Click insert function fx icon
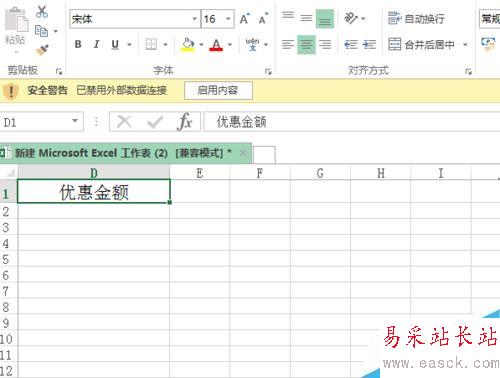Viewport: 500px width, 378px height. [x=184, y=121]
